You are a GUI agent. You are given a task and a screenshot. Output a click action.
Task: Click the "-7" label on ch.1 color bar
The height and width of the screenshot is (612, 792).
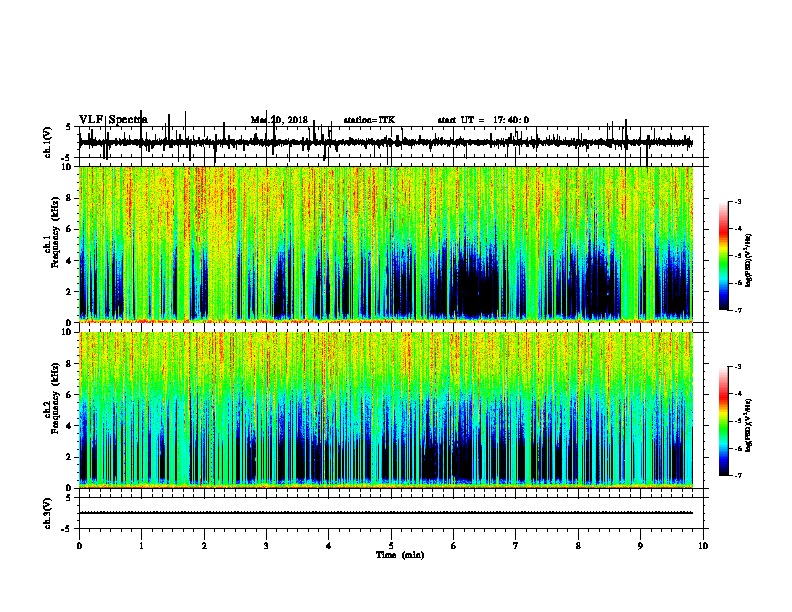point(737,310)
